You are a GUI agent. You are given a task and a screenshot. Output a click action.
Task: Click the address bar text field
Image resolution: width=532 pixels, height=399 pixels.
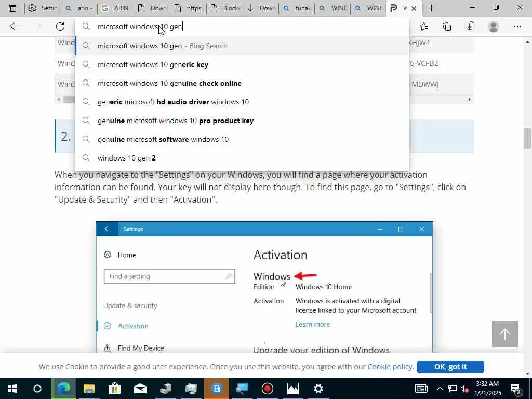point(242,26)
